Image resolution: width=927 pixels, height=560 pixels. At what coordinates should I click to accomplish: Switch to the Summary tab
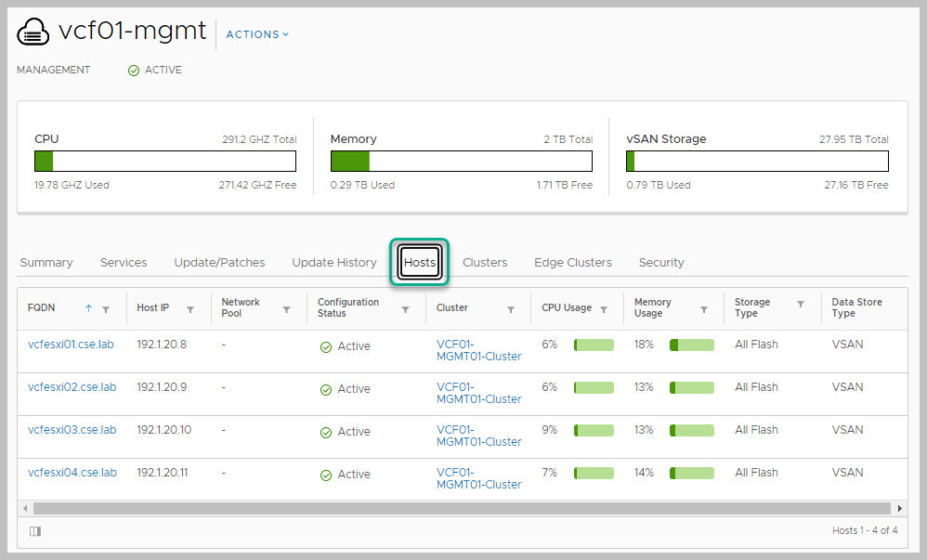click(46, 263)
